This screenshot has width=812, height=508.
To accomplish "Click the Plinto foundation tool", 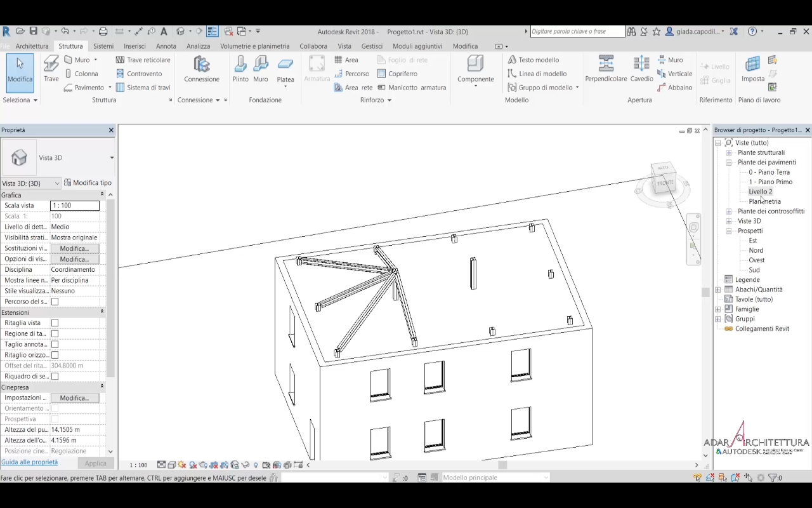I will tap(240, 69).
